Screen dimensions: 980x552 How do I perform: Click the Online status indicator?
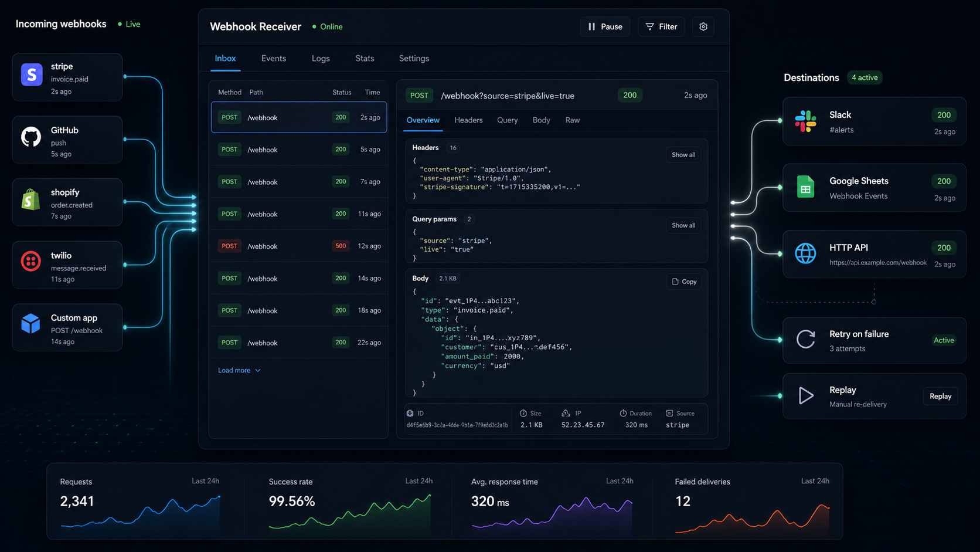pyautogui.click(x=327, y=27)
